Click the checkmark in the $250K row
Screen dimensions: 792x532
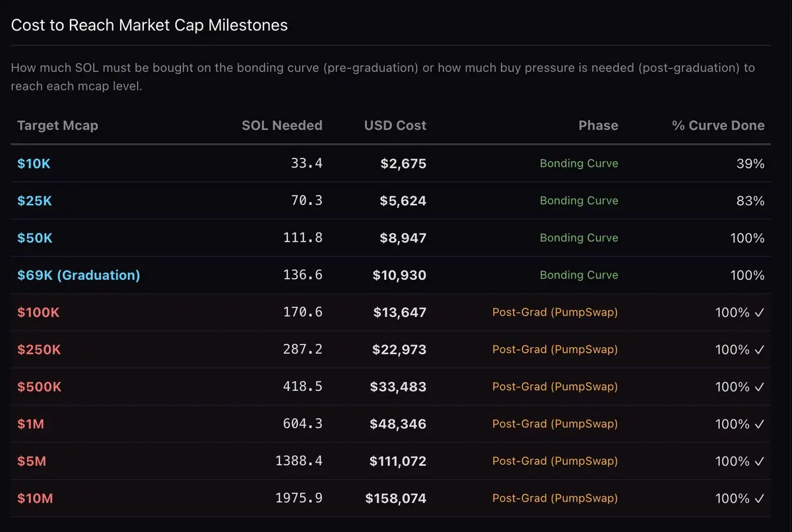(759, 349)
